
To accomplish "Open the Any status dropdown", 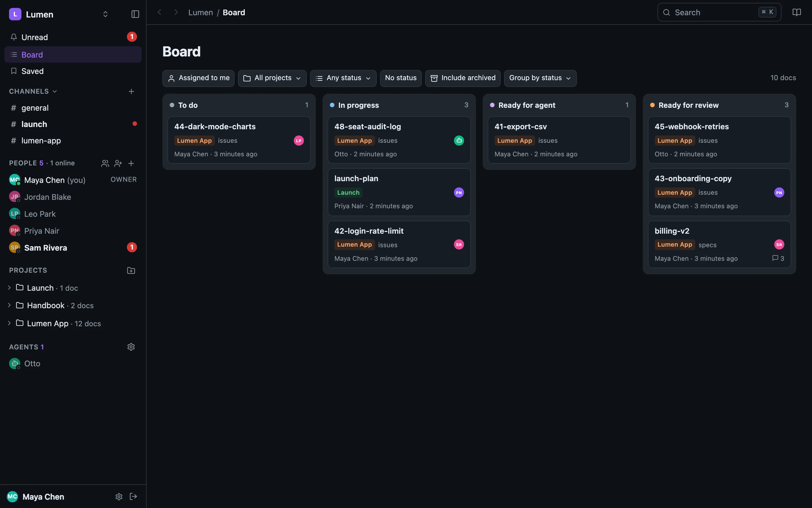I will (x=343, y=78).
